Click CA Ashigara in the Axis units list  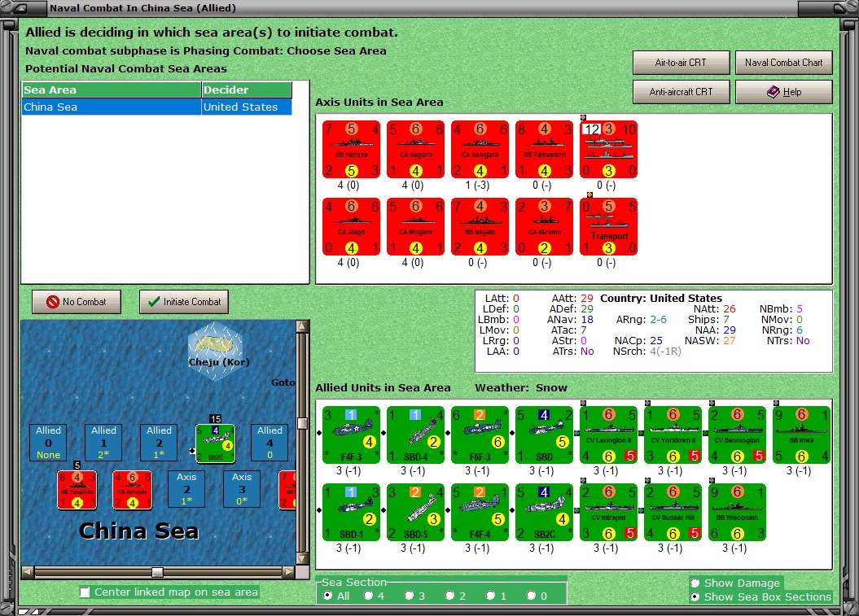point(480,150)
